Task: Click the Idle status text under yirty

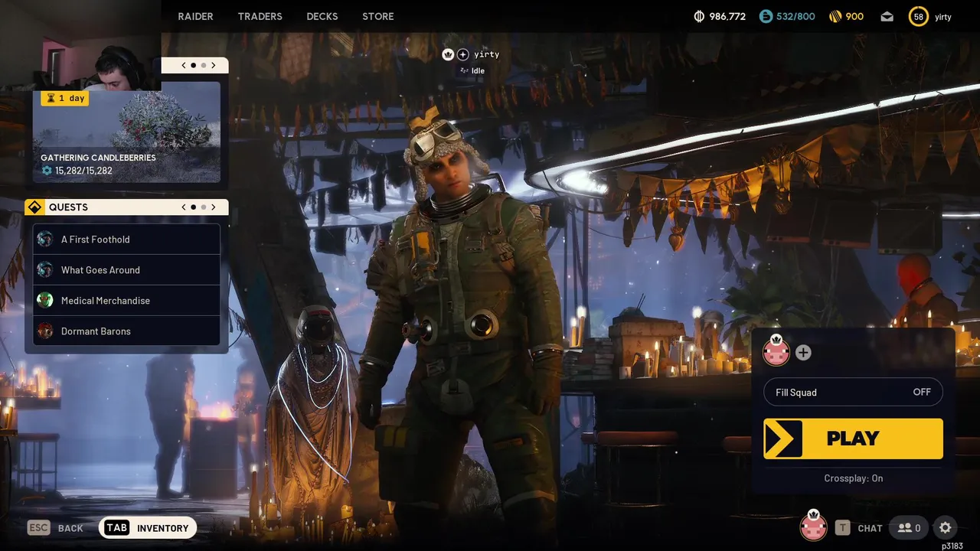Action: [478, 71]
